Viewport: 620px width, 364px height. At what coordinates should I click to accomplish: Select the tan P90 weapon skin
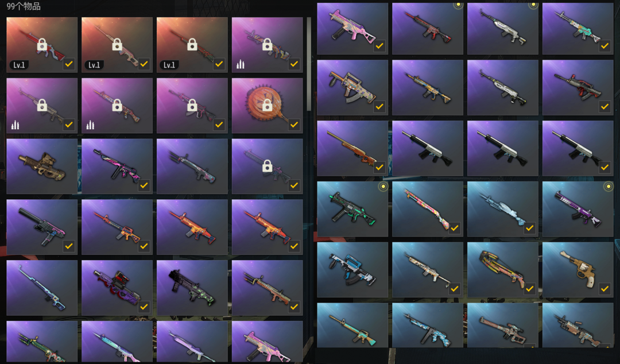pyautogui.click(x=42, y=166)
